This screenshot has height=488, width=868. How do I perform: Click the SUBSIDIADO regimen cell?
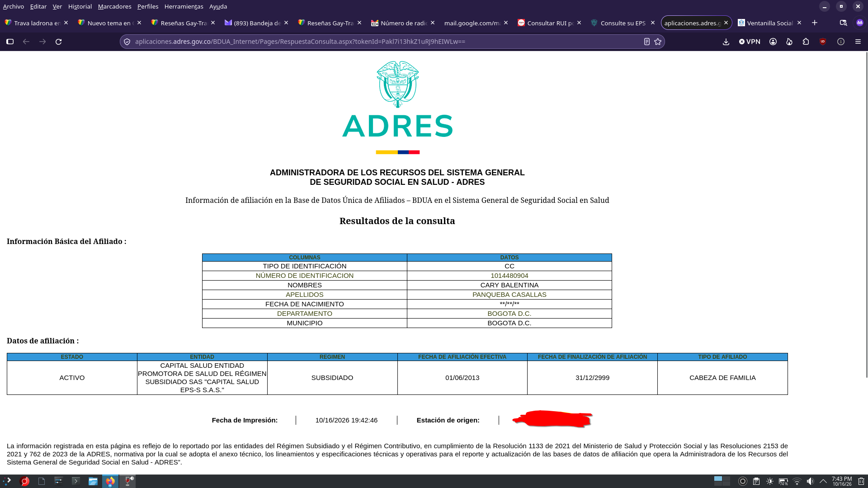[x=332, y=378]
